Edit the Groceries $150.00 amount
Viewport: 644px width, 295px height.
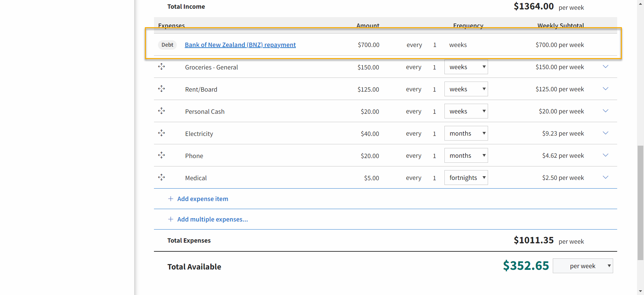point(368,67)
